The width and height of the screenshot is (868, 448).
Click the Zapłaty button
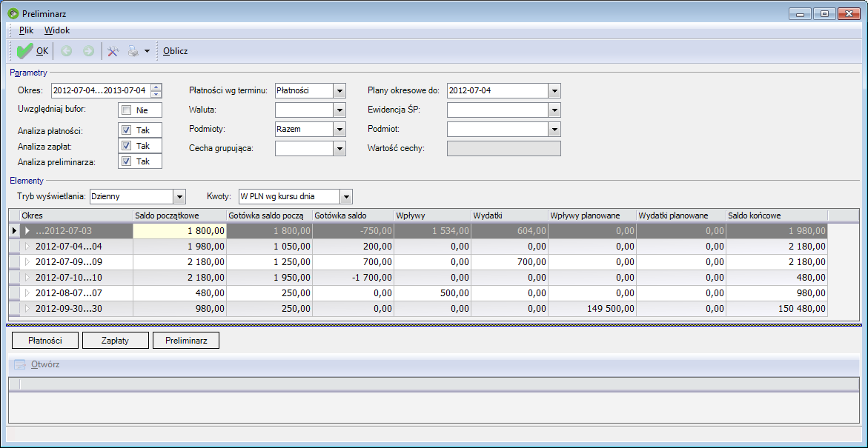click(115, 341)
